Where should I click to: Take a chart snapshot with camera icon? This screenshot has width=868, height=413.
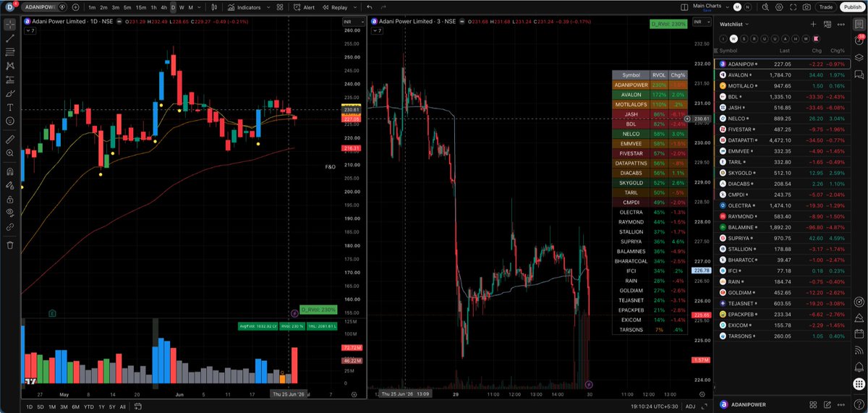807,7
